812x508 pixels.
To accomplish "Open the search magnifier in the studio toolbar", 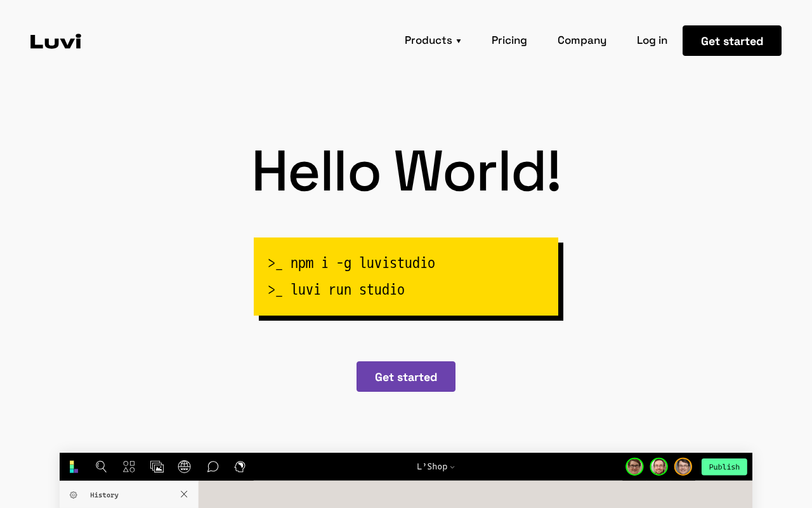I will (x=101, y=467).
